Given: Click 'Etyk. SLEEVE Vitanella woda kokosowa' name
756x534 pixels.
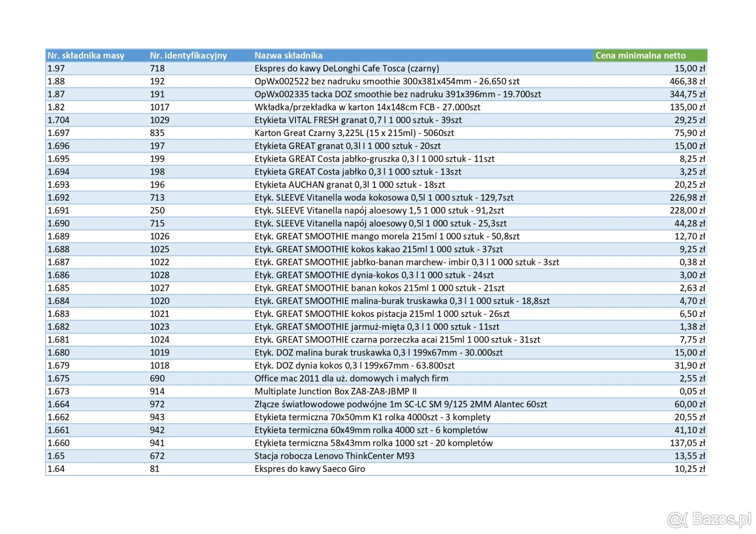Looking at the screenshot, I should [384, 197].
